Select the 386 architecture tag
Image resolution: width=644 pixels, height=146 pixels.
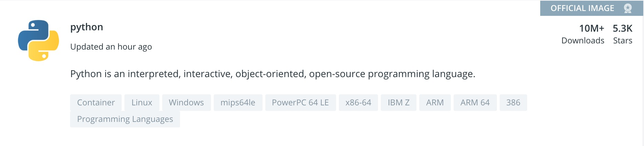(513, 103)
